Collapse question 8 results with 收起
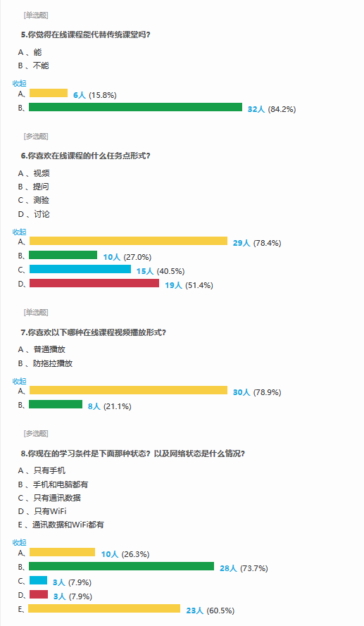The height and width of the screenshot is (626, 364). tap(19, 543)
